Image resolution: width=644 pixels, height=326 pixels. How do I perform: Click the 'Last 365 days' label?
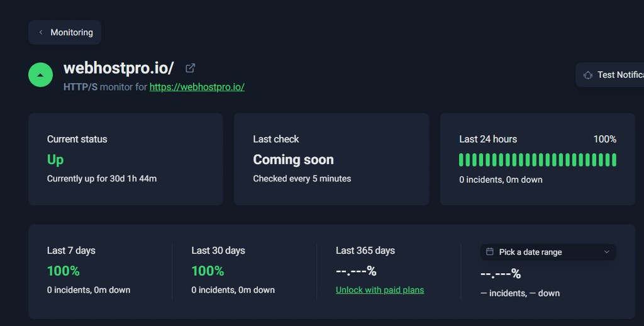(365, 251)
